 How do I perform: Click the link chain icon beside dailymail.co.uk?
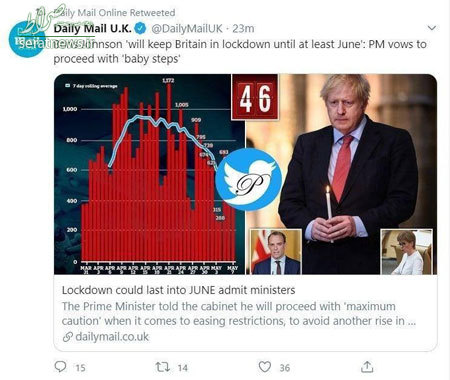point(68,337)
